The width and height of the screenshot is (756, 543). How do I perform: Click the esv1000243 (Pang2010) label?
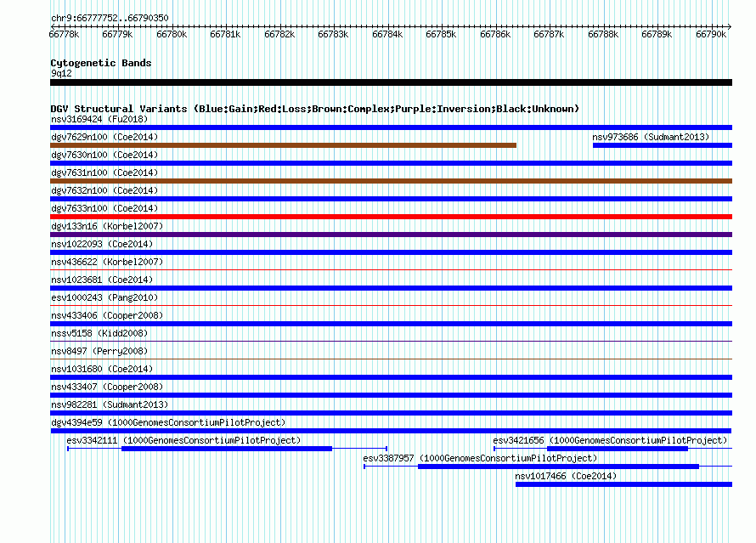click(104, 297)
